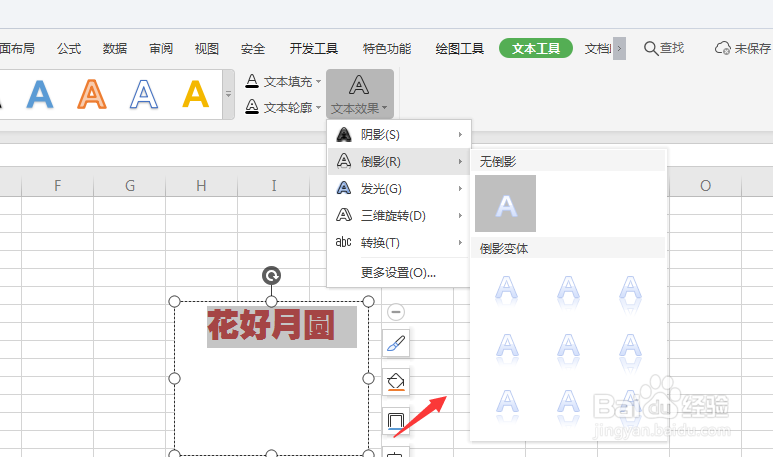Open the 安全 tab
Screen dimensions: 773x457
click(x=253, y=48)
